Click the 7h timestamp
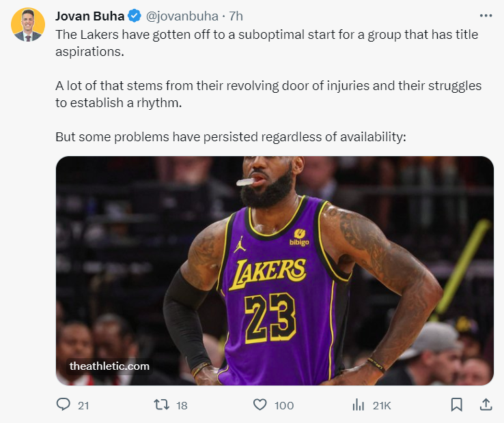 (x=236, y=16)
